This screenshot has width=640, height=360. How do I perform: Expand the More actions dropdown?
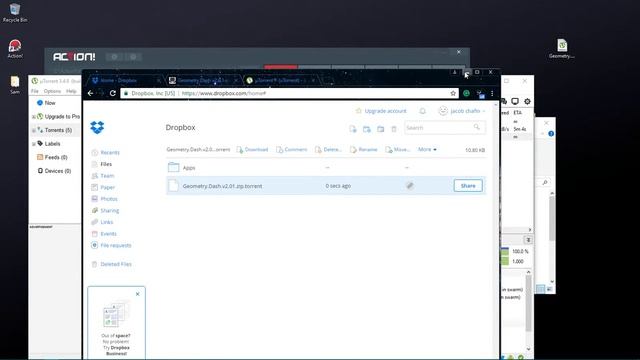427,149
